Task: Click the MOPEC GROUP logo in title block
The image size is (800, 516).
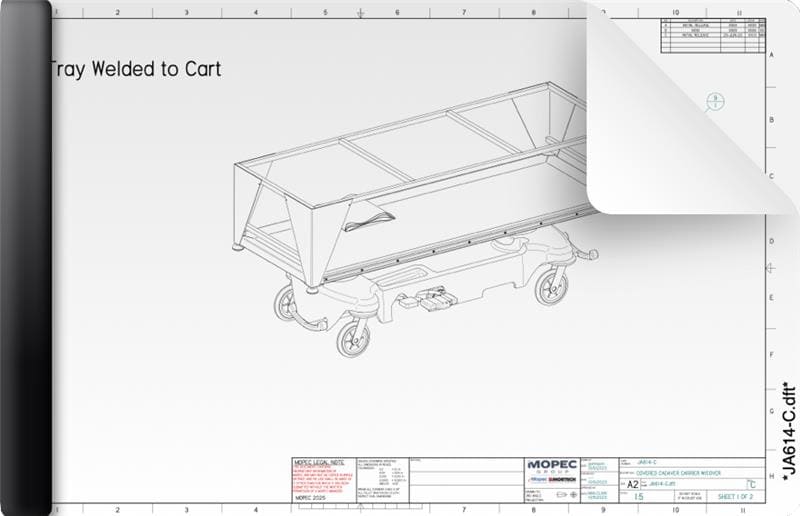Action: coord(553,467)
